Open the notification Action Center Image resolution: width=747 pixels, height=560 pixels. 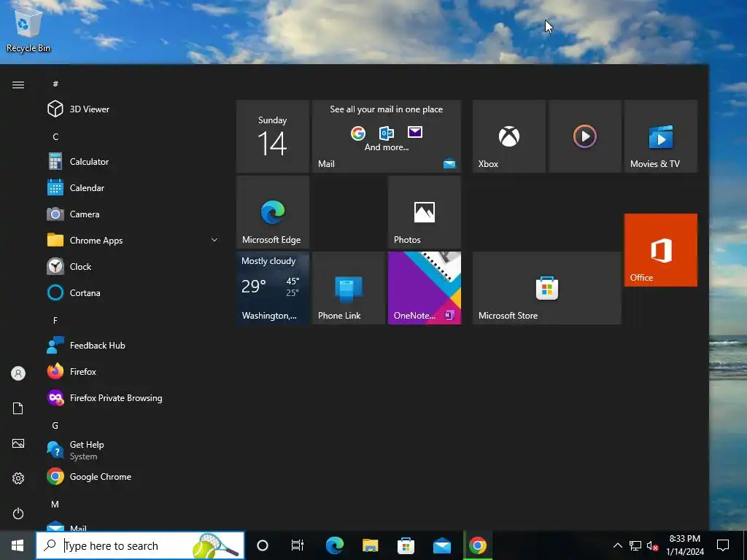723,545
